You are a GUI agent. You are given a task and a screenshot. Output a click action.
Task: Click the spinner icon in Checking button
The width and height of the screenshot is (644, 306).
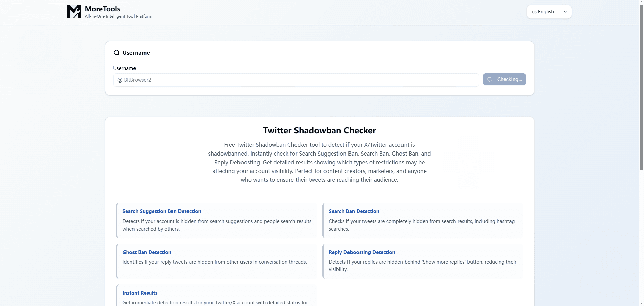click(490, 80)
